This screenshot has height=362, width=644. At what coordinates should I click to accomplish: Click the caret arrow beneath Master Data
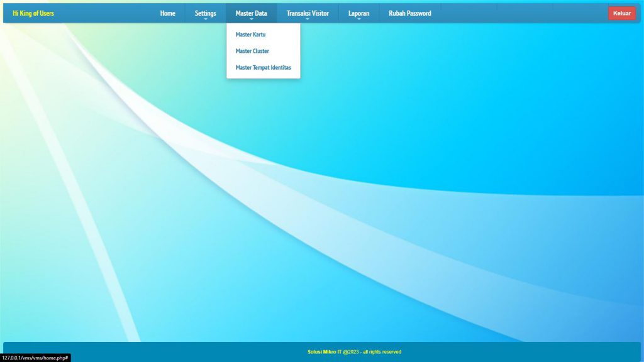tap(251, 19)
